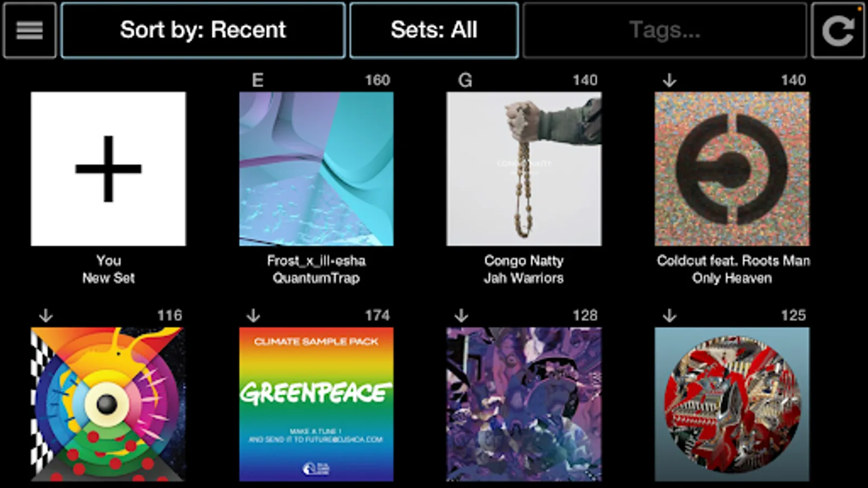Click download arrow above purple artwork set
This screenshot has height=488, width=868.
pyautogui.click(x=461, y=315)
